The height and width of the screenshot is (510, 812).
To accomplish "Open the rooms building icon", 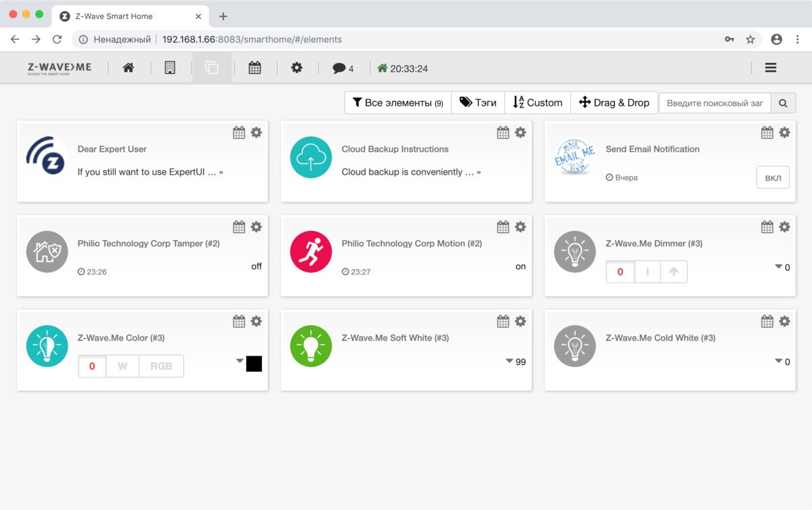I will click(170, 68).
